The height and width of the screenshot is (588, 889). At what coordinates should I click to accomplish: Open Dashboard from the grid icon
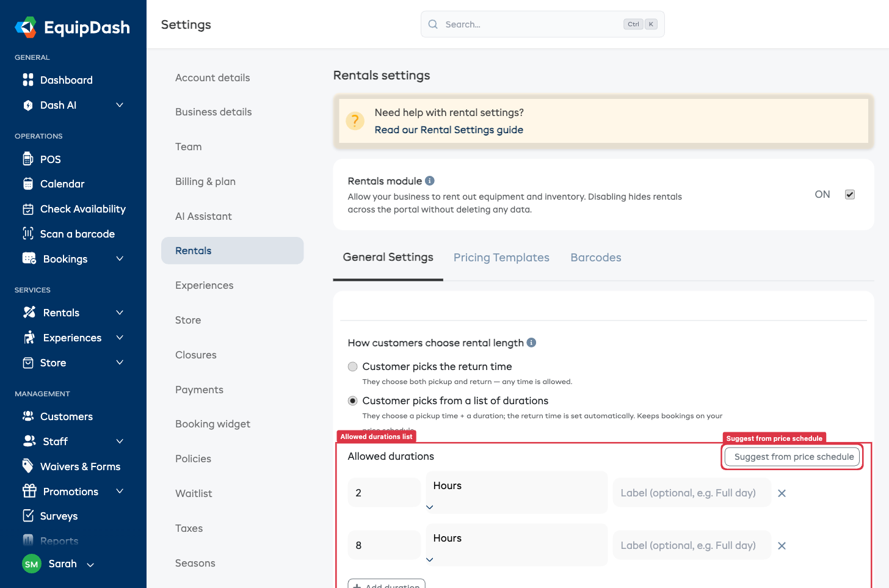tap(28, 80)
